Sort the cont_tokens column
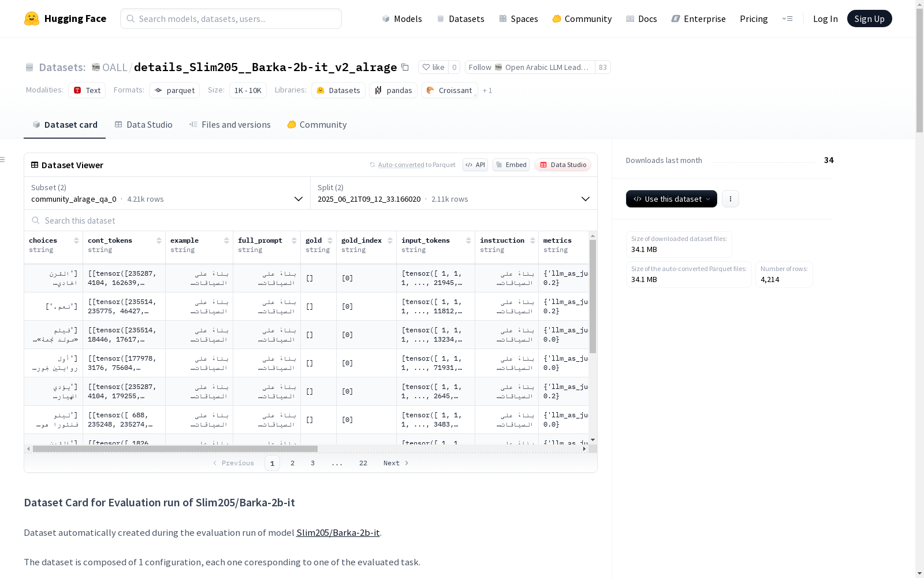This screenshot has height=578, width=924. tap(159, 240)
